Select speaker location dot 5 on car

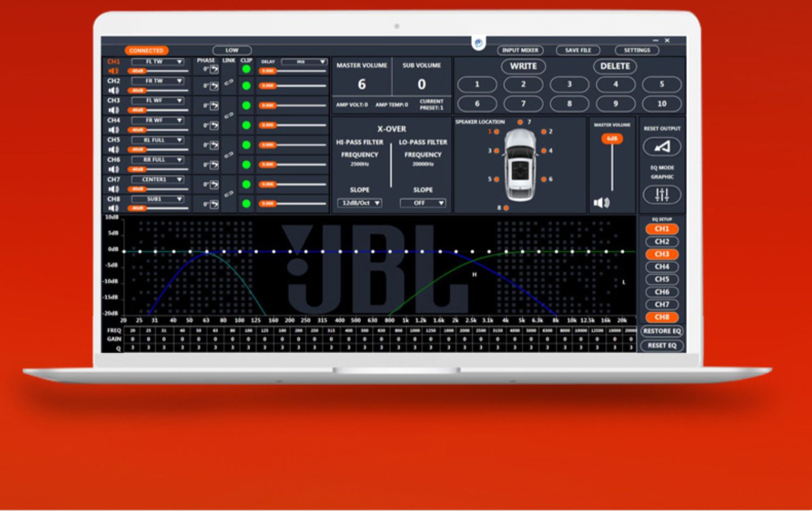(x=496, y=179)
